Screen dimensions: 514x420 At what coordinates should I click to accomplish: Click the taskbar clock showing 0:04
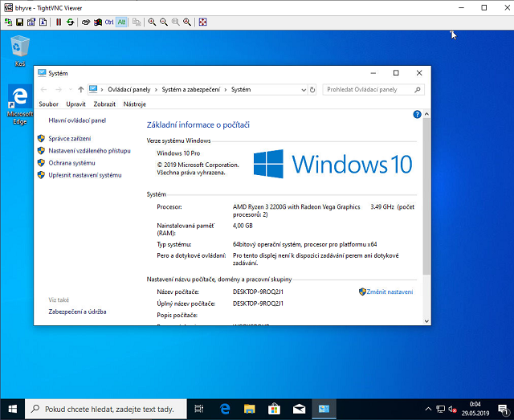click(475, 409)
